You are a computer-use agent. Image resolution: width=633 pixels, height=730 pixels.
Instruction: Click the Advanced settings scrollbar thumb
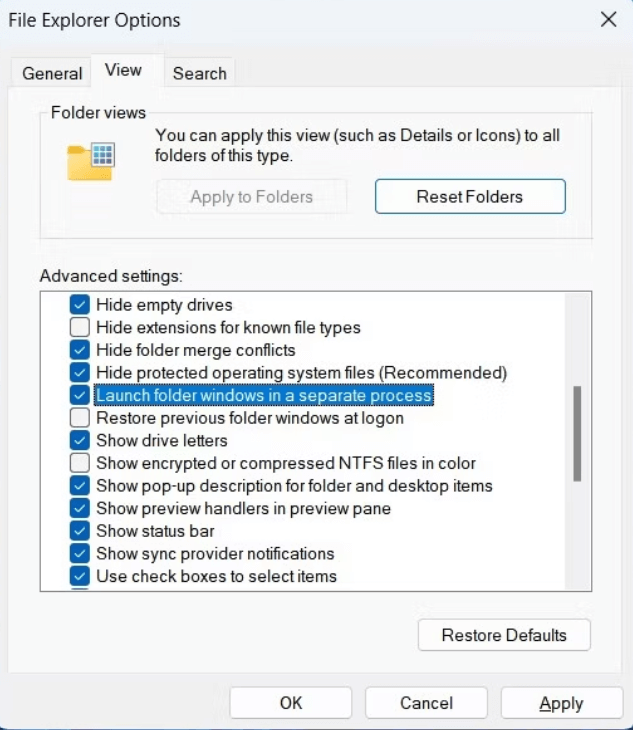[577, 433]
